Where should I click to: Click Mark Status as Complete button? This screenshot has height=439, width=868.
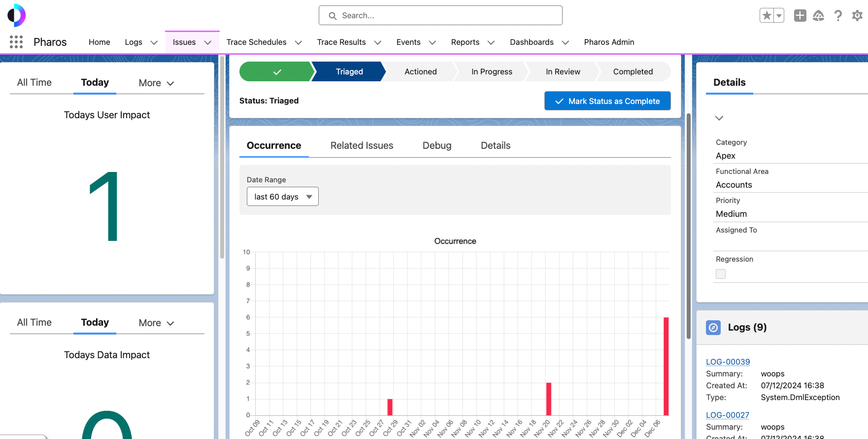point(607,101)
